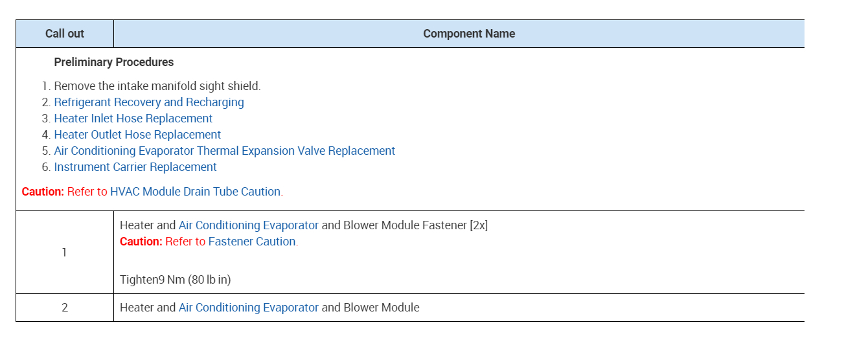This screenshot has width=868, height=351.
Task: Click Air Conditioning Evaporator link in callout 2 row
Action: pos(249,308)
